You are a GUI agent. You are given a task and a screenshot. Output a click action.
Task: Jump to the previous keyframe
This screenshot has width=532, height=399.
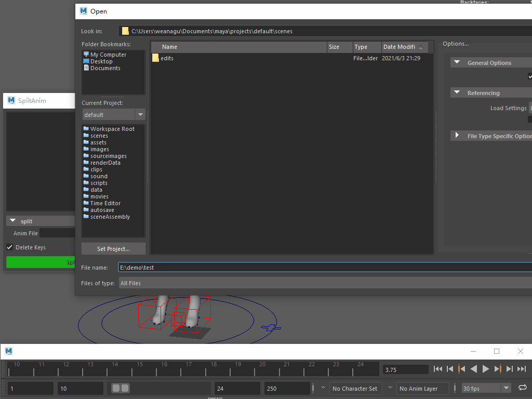461,369
